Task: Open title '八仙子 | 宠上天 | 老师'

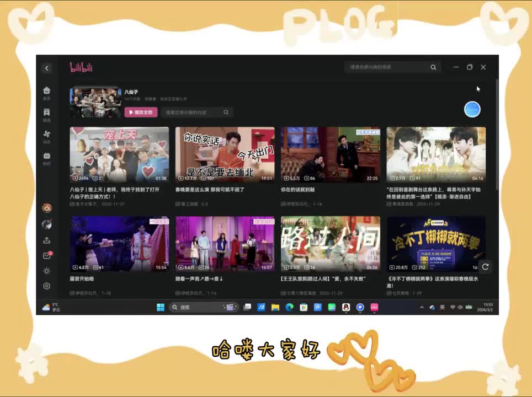Action: (x=115, y=193)
